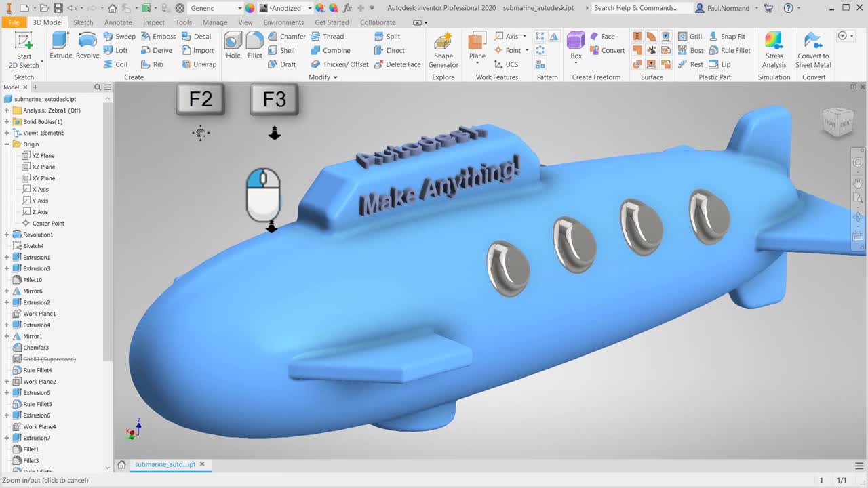Pick the Coil tool
Image resolution: width=868 pixels, height=488 pixels.
[x=116, y=64]
